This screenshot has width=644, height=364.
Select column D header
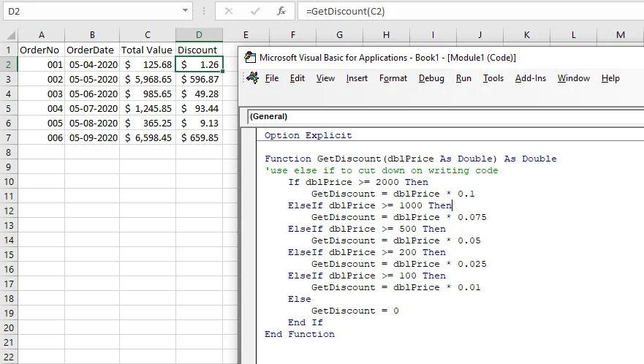coord(200,35)
